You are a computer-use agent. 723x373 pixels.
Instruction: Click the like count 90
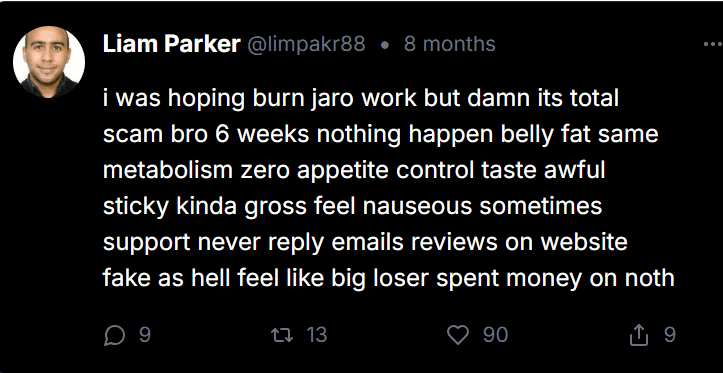pyautogui.click(x=496, y=335)
